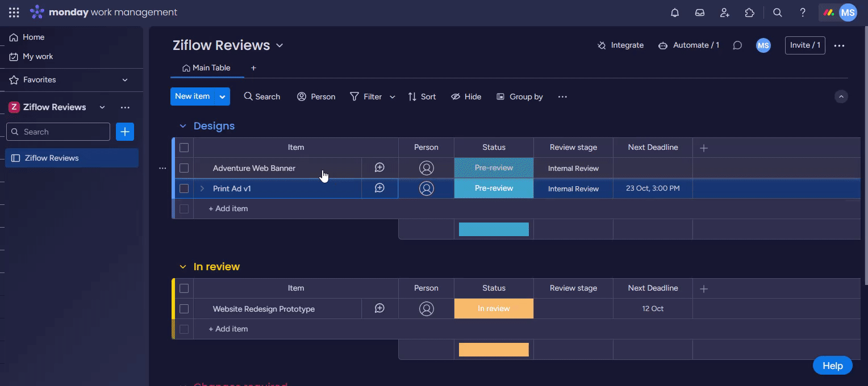
Task: Tick the Print Ad v1 checkbox
Action: click(x=184, y=188)
